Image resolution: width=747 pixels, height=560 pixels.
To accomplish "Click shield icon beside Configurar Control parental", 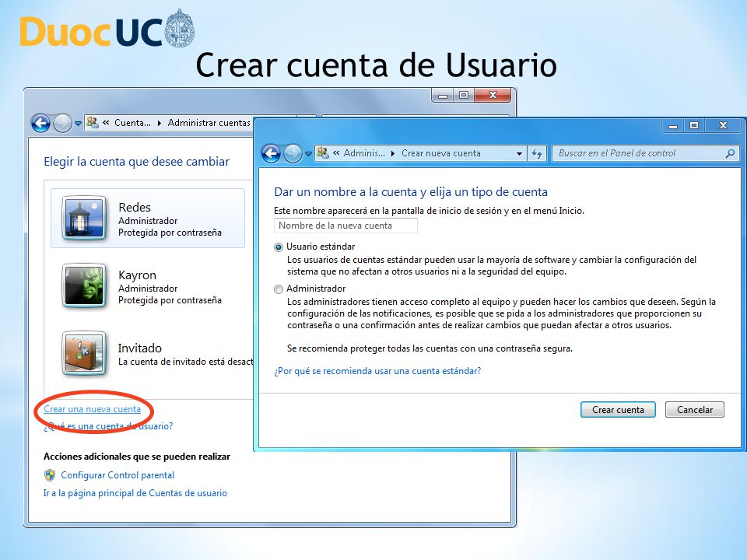I will coord(50,474).
